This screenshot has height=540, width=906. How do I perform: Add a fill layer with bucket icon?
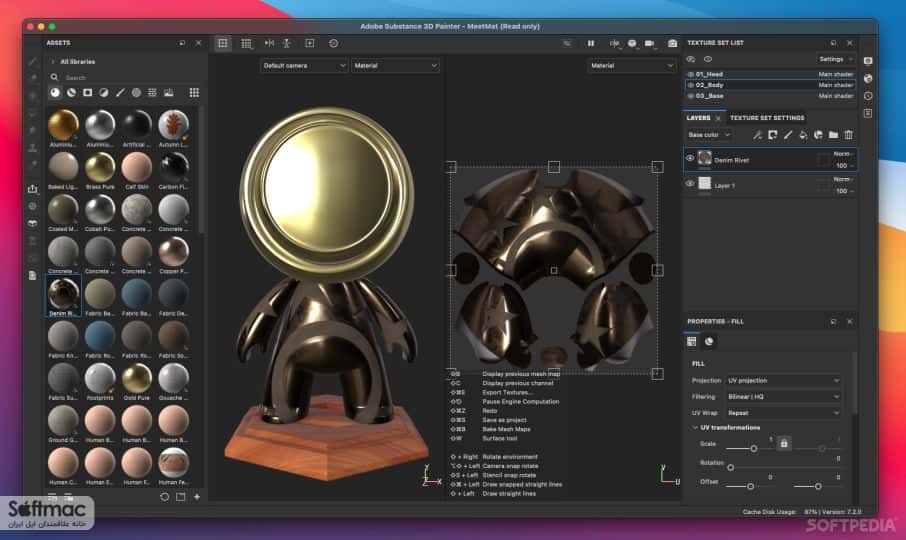coord(803,135)
